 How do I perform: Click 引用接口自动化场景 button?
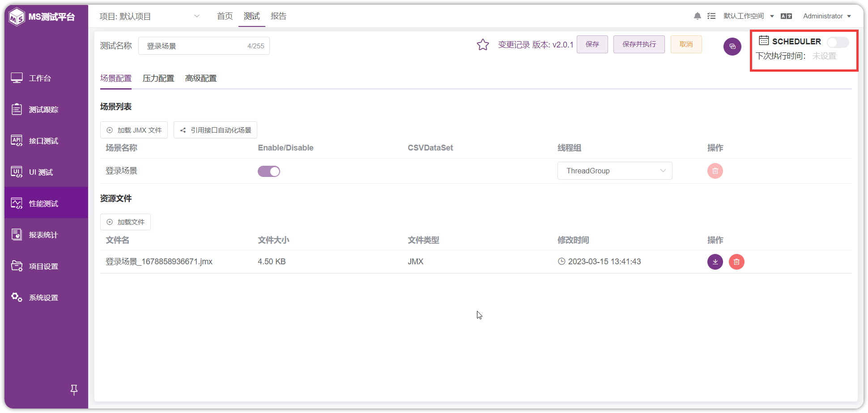click(215, 130)
